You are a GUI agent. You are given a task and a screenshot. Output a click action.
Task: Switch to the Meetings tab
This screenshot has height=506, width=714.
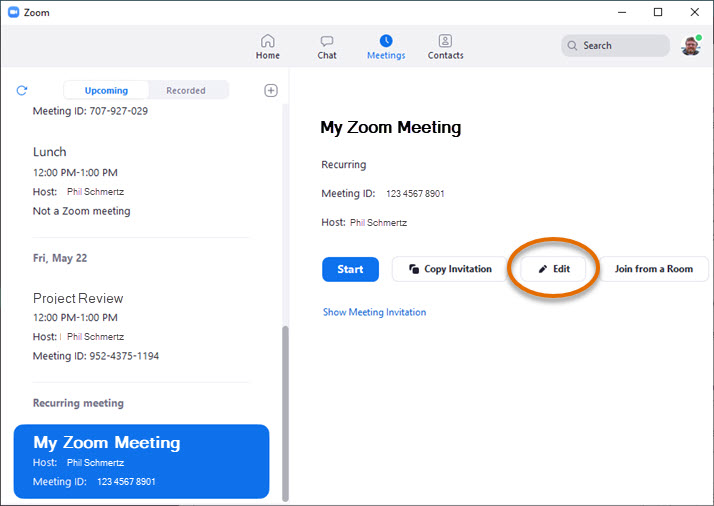point(386,47)
